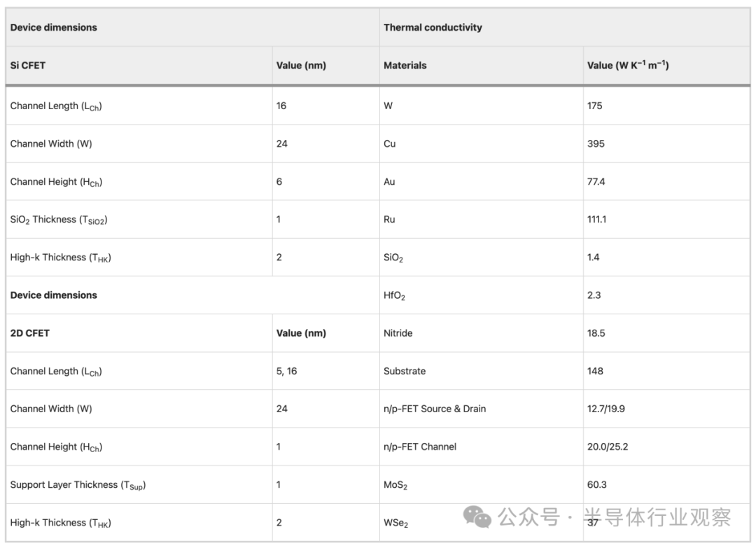The image size is (756, 548).
Task: Select the 20.0/25.2 channel conductivity value
Action: pyautogui.click(x=607, y=447)
